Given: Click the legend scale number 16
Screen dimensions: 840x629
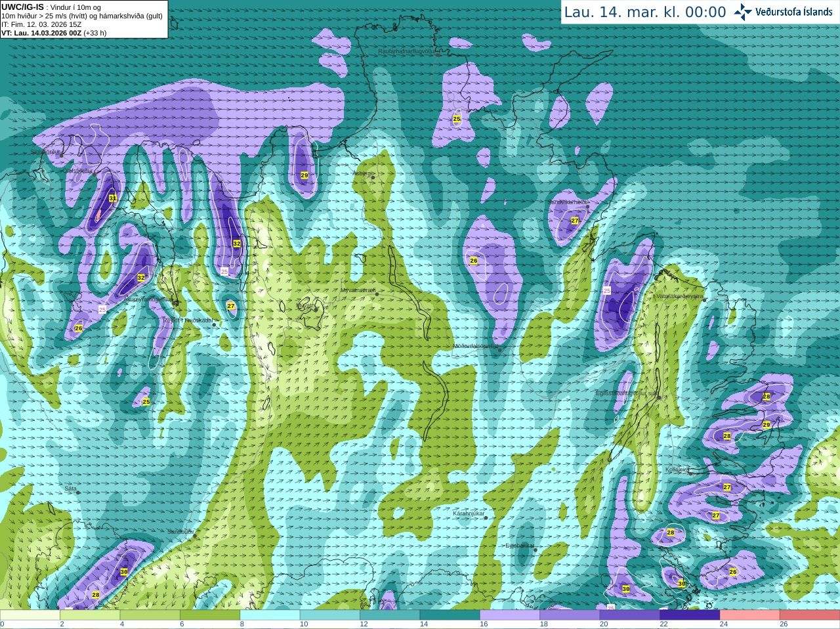Looking at the screenshot, I should (x=484, y=624).
